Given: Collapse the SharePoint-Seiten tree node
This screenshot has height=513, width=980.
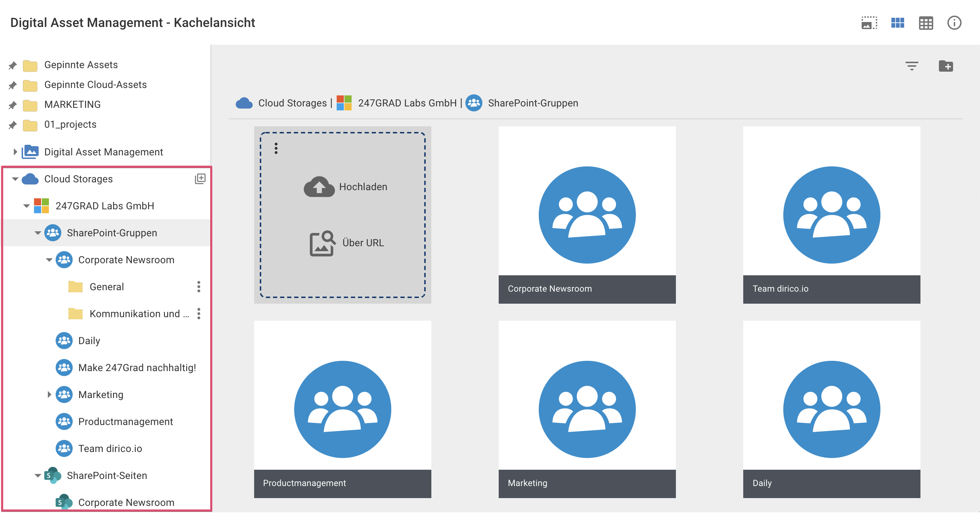Looking at the screenshot, I should click(38, 476).
